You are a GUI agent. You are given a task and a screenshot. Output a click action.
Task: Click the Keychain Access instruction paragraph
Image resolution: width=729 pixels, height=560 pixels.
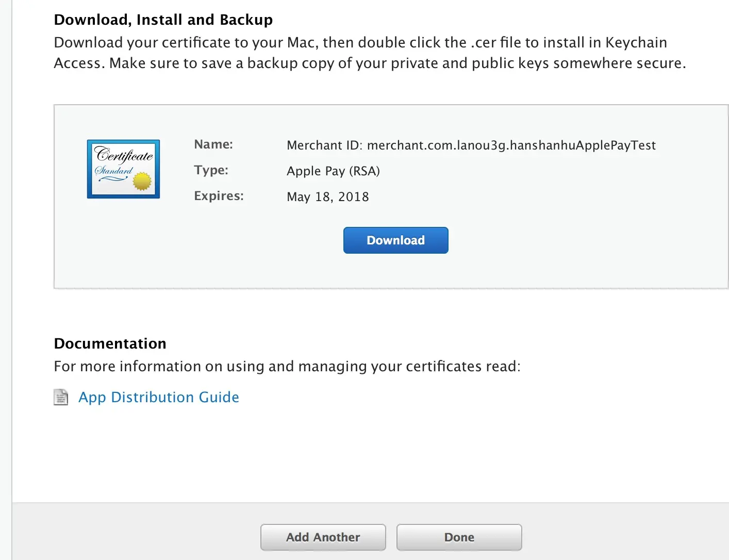[369, 53]
